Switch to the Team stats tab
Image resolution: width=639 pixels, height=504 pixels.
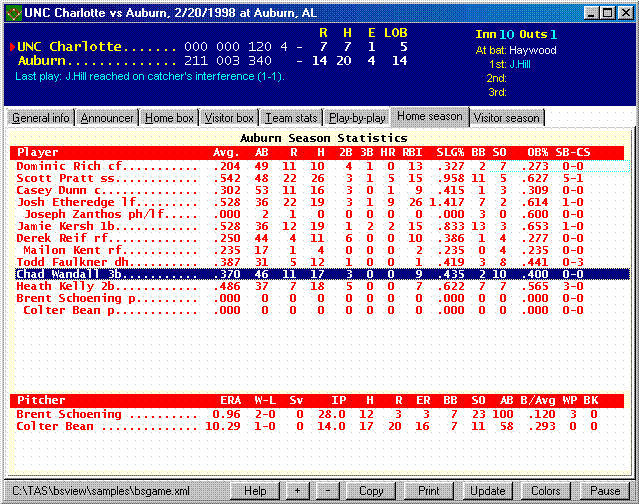292,118
